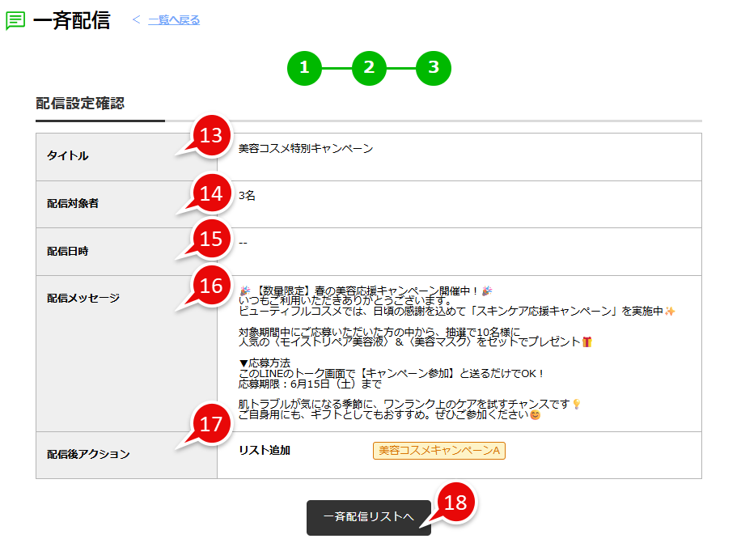Select step 2 in the progress indicator
This screenshot has width=741, height=560.
click(370, 69)
